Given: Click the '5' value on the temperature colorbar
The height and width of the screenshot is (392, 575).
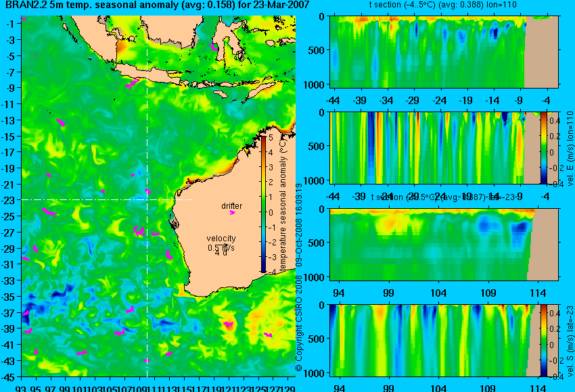Looking at the screenshot, I should point(271,138).
